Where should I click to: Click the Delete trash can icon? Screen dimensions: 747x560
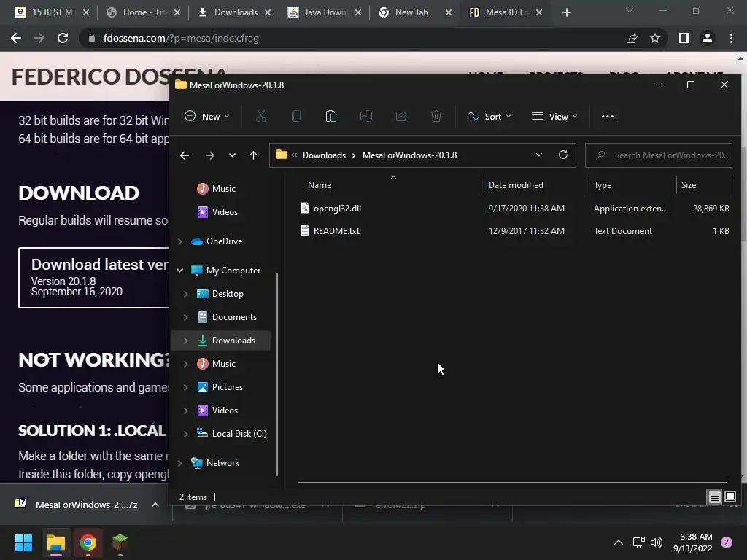436,116
